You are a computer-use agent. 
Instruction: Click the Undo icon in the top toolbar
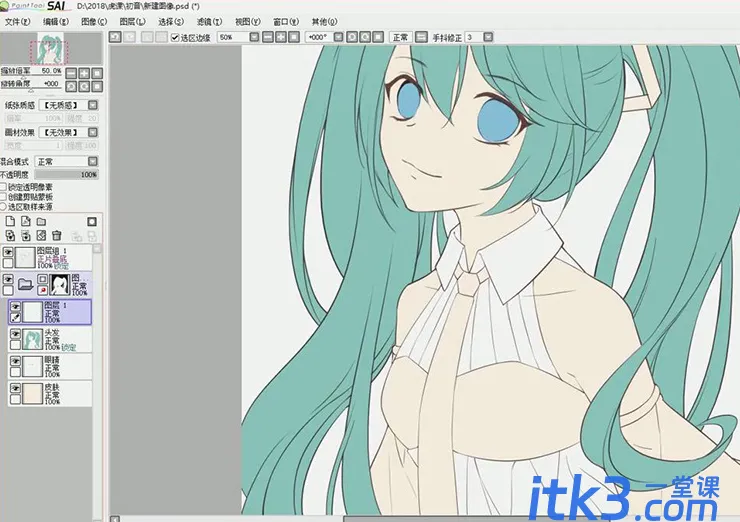point(115,37)
